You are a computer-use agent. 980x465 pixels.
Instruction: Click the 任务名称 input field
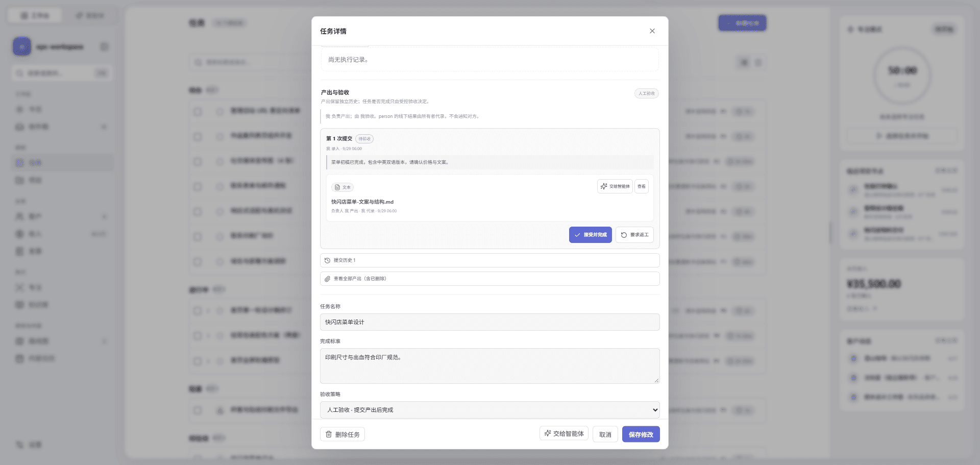[x=489, y=322]
